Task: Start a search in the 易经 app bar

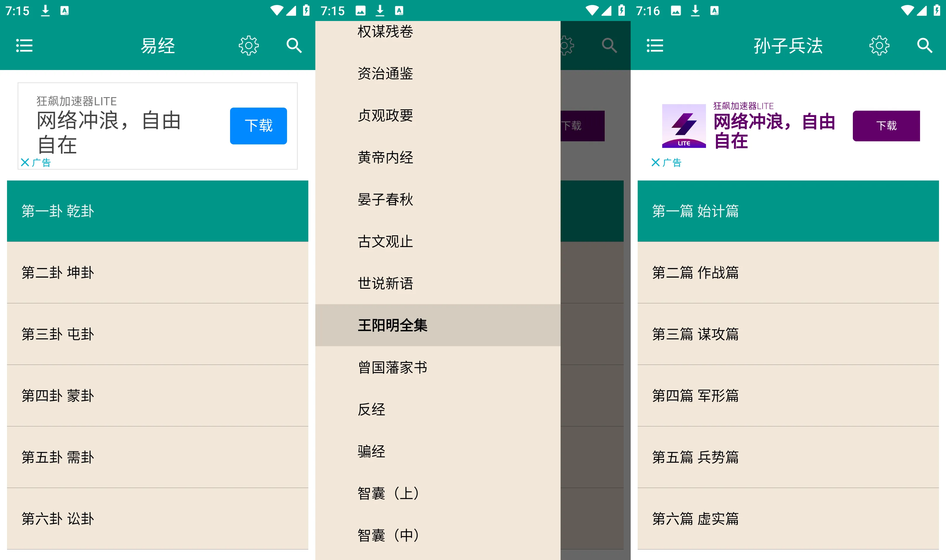Action: [294, 45]
